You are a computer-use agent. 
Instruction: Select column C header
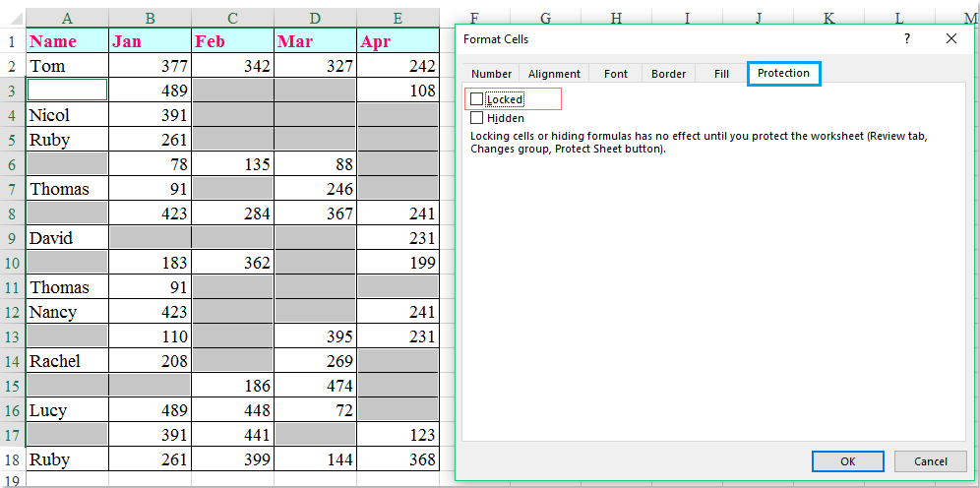232,18
